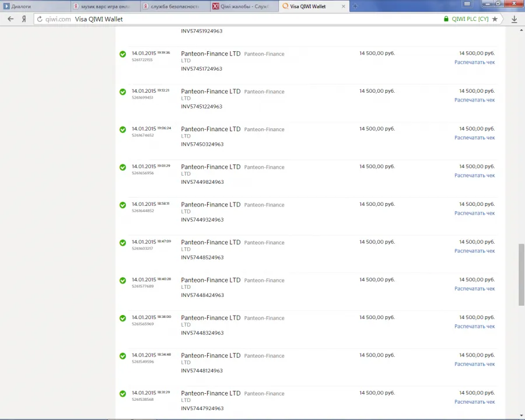Click Panteon-Finance LTD name above INV57447924963
525x420 pixels.
pyautogui.click(x=211, y=393)
